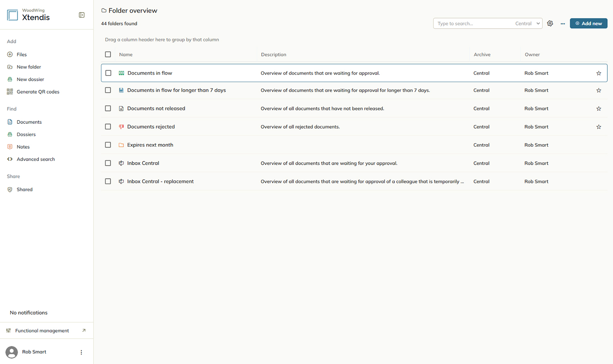Image resolution: width=613 pixels, height=364 pixels.
Task: Sort by the Archive column header
Action: tap(482, 54)
